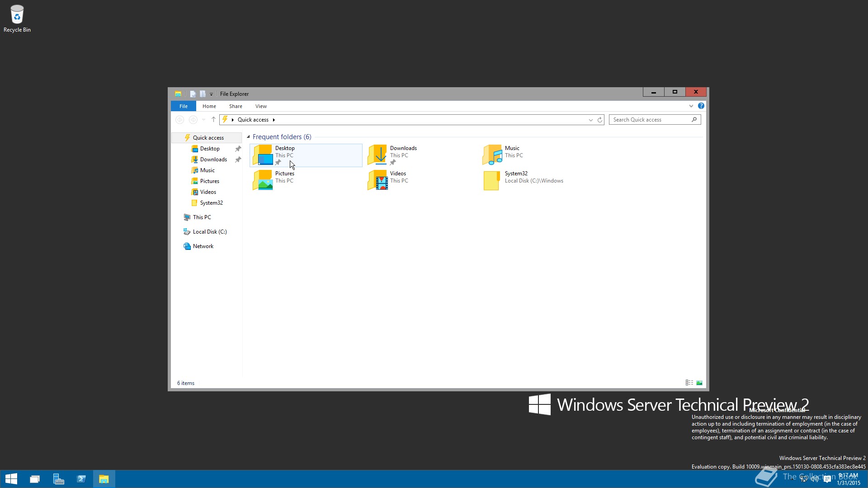Image resolution: width=868 pixels, height=488 pixels.
Task: Open Task View from the taskbar
Action: (35, 479)
